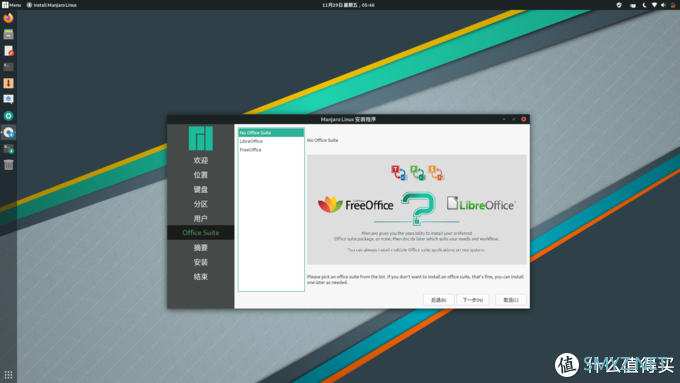Maximize the Manjaro installer window
This screenshot has height=383, width=680.
(x=514, y=119)
